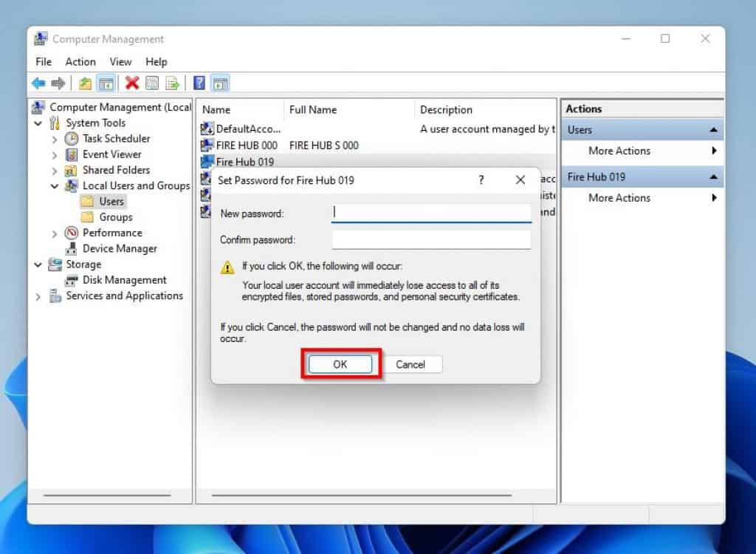Click the dialog's question mark help button
The width and height of the screenshot is (756, 554).
(481, 180)
